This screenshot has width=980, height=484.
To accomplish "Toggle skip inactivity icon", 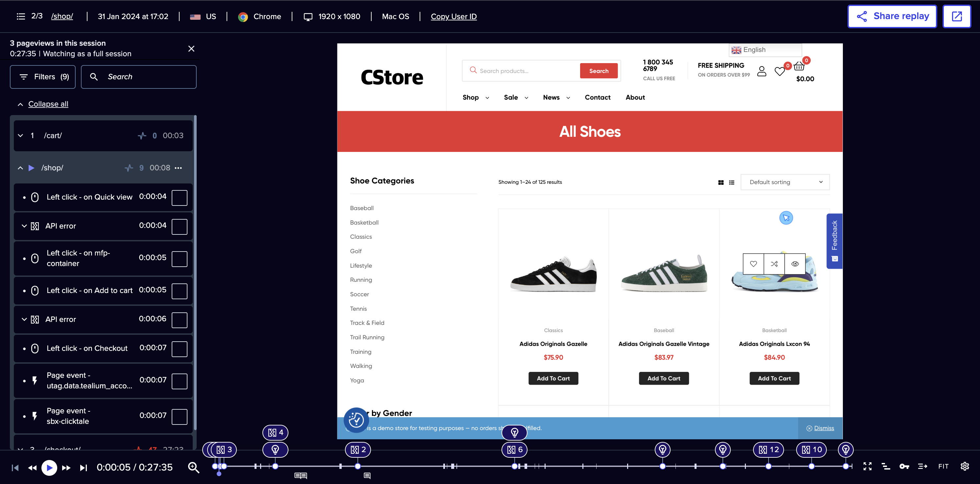I will tap(922, 466).
